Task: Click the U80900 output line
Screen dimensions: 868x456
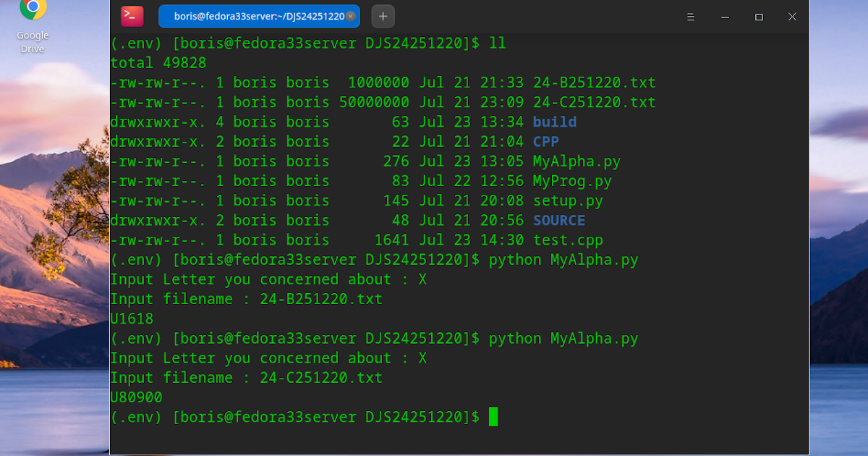Action: click(135, 397)
